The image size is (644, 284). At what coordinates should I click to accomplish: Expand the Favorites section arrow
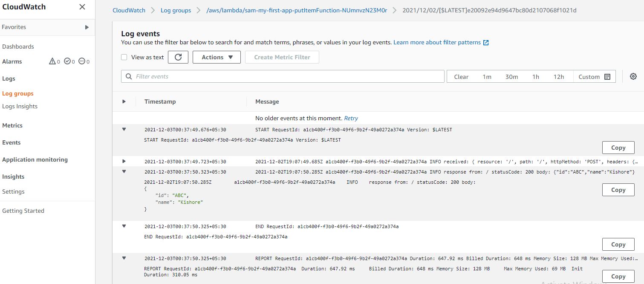tap(87, 27)
